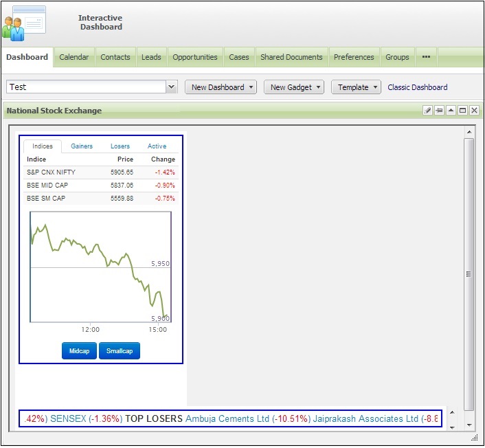The image size is (485, 448).
Task: Edit the National Stock Exchange gadget with pencil icon
Action: 427,110
